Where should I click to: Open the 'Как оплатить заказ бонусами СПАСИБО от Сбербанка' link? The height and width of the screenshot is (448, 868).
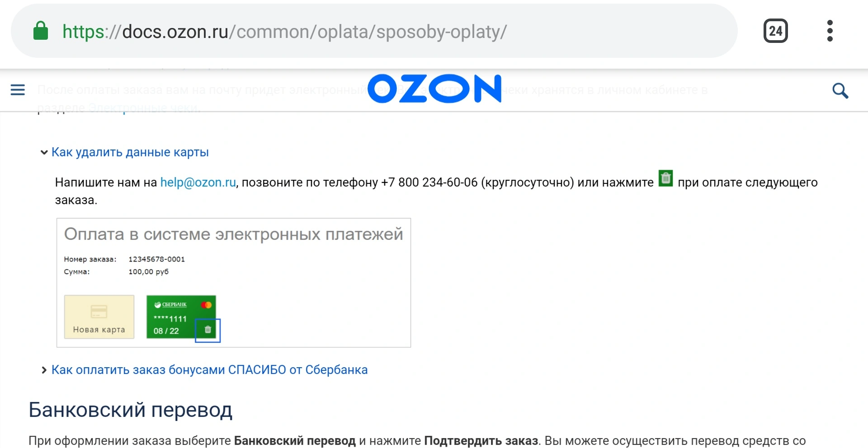(209, 370)
